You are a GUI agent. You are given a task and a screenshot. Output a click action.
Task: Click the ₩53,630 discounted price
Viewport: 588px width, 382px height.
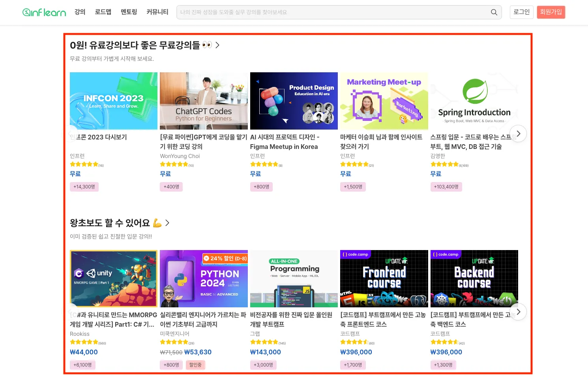(198, 352)
